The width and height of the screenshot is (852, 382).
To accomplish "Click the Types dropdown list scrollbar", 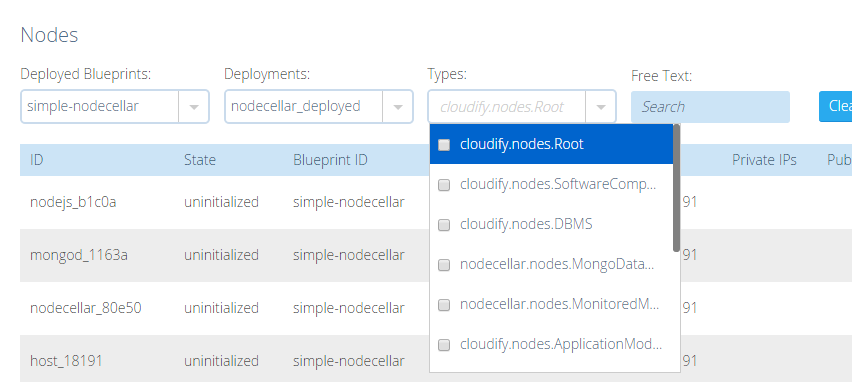I will [676, 188].
